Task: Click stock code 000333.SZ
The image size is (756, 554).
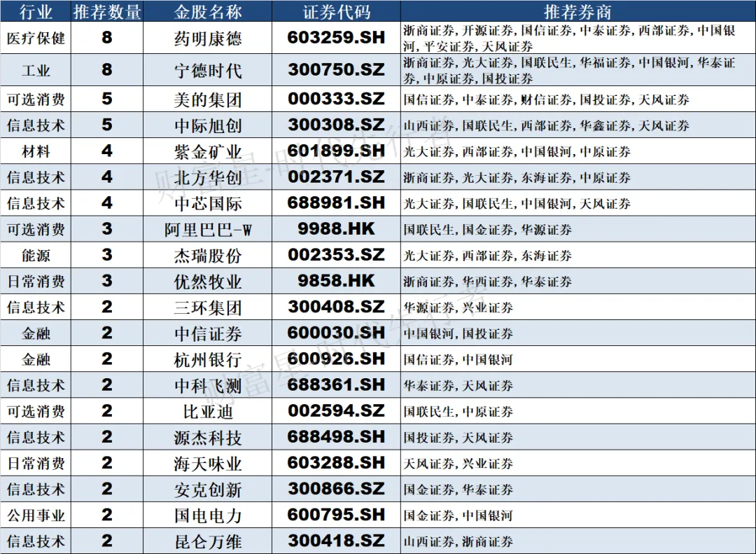Action: coord(336,99)
